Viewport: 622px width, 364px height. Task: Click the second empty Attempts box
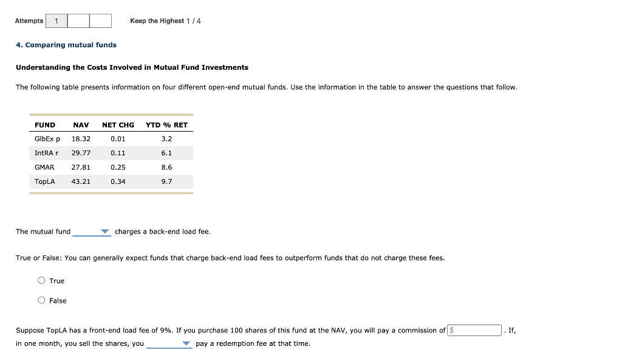pos(78,20)
